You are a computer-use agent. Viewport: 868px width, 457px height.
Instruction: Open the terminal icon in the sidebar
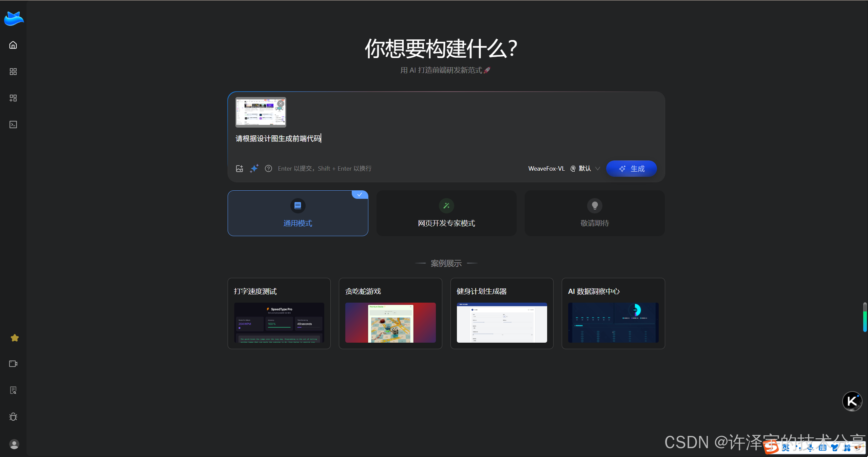pos(13,124)
